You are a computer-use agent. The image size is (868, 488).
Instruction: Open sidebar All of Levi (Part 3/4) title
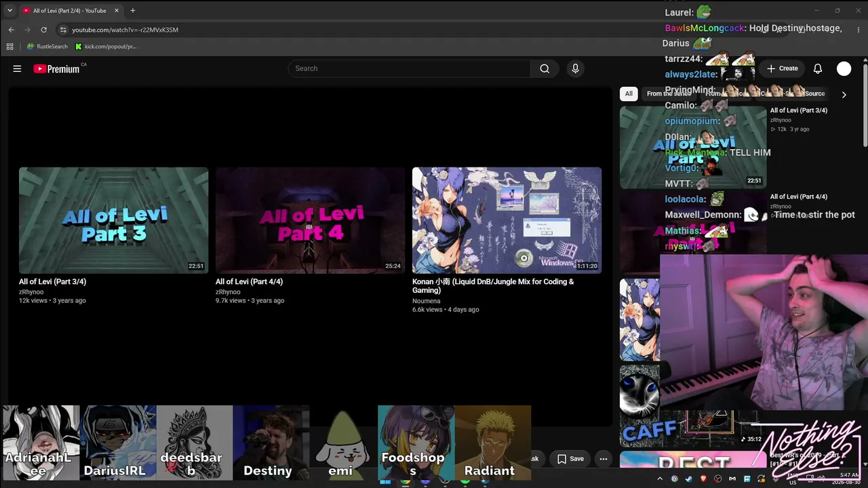pyautogui.click(x=799, y=110)
